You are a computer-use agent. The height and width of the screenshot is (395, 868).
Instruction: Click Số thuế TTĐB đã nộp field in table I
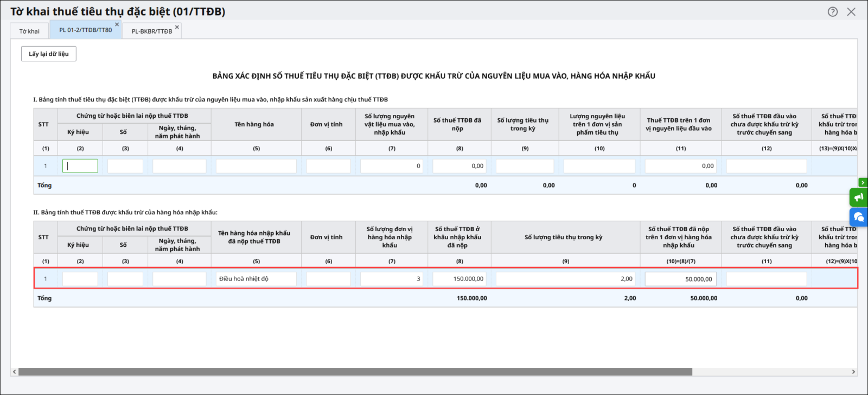pyautogui.click(x=459, y=166)
